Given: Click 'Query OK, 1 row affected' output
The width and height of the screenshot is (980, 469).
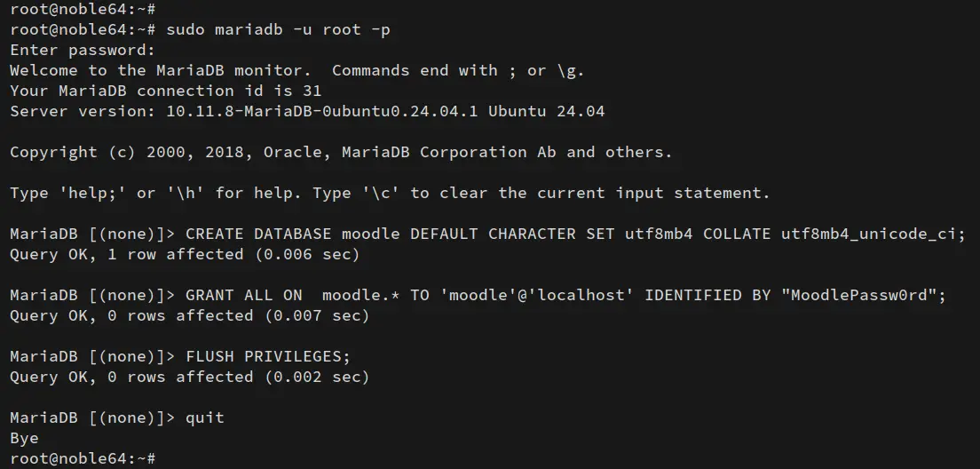Looking at the screenshot, I should coord(126,254).
